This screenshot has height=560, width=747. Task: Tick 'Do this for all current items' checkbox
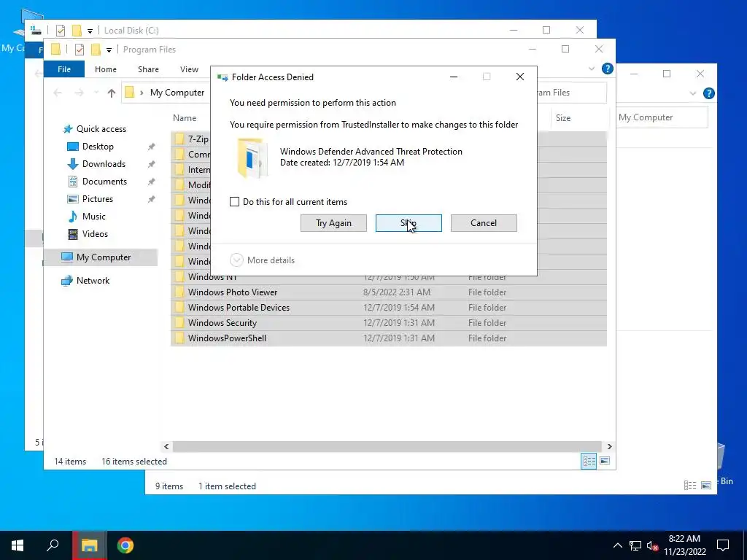point(234,202)
